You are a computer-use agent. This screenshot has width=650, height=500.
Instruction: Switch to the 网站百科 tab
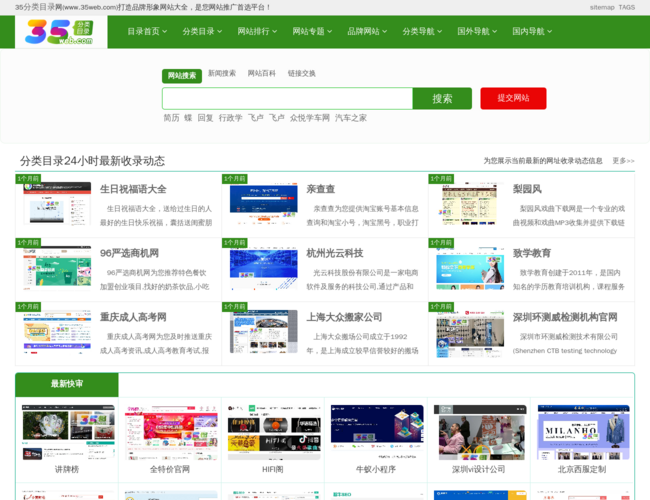[x=262, y=73]
